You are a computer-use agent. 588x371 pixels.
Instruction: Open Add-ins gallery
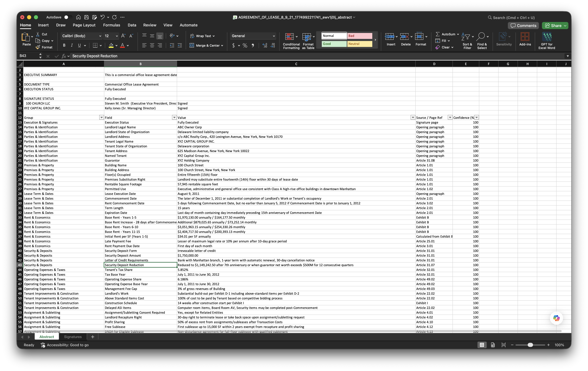[x=525, y=39]
